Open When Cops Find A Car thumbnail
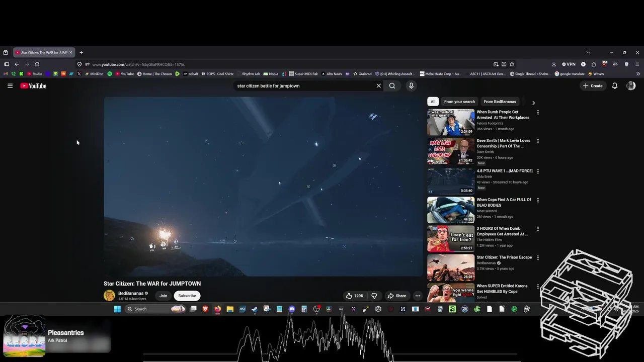Image resolution: width=644 pixels, height=362 pixels. pos(451,210)
